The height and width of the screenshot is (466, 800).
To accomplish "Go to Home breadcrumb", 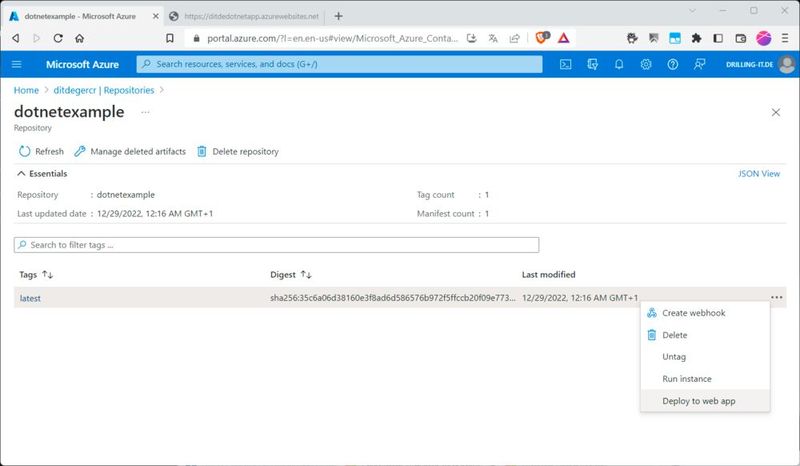I will 26,90.
